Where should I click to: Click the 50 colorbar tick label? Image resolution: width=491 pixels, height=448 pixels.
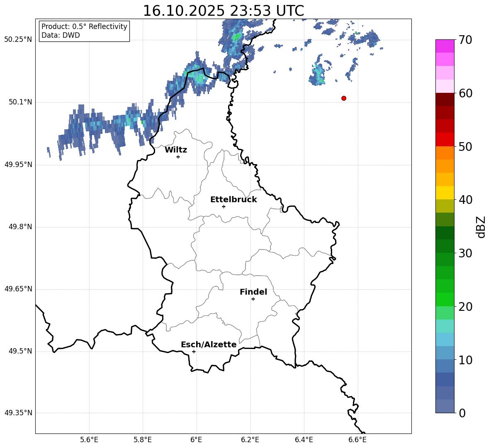pyautogui.click(x=465, y=147)
